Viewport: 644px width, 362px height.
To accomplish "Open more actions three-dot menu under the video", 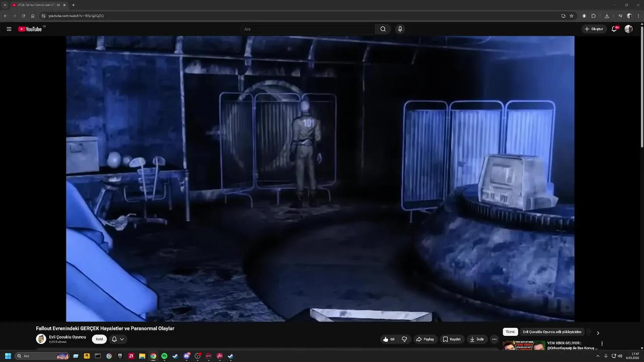I will (494, 339).
